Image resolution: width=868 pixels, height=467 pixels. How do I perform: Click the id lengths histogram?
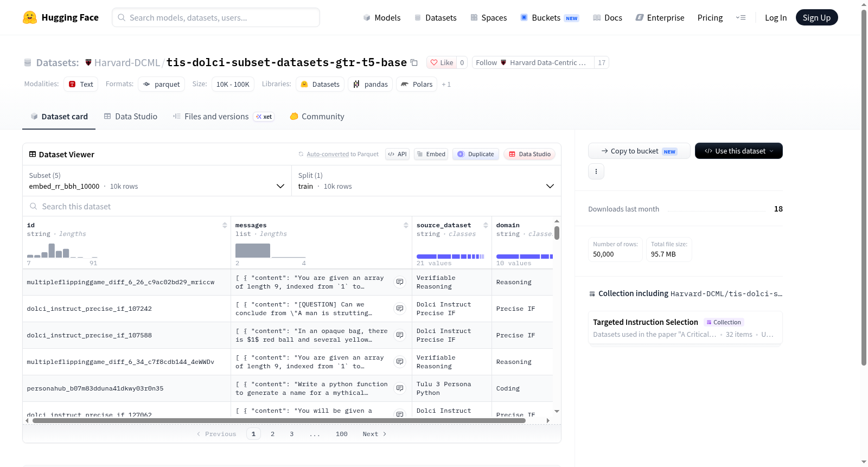pos(62,251)
